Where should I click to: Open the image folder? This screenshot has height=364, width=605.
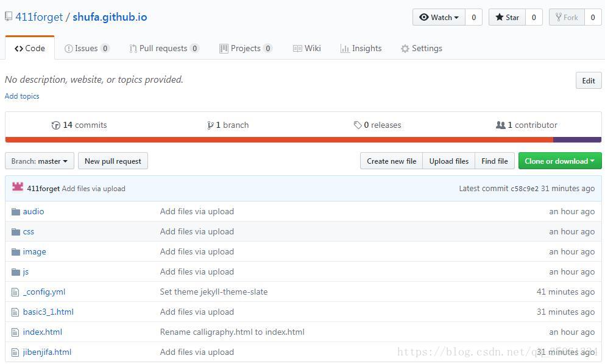click(x=34, y=252)
